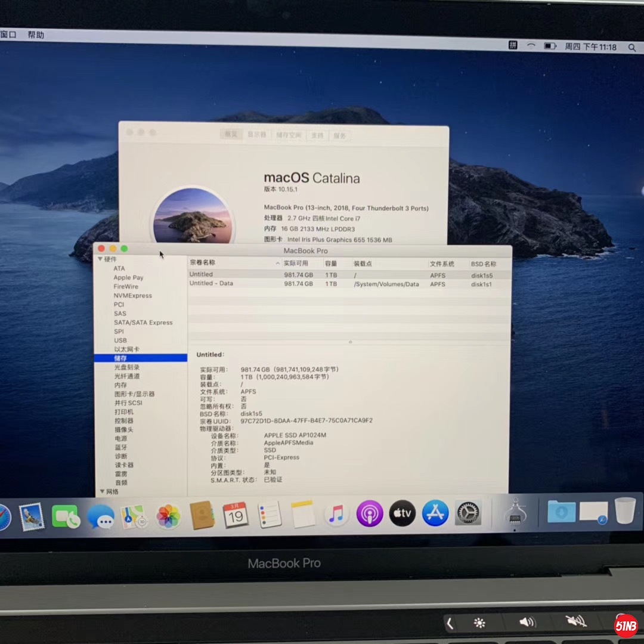This screenshot has width=644, height=644.
Task: Switch to the 储存空间 tab
Action: click(289, 135)
